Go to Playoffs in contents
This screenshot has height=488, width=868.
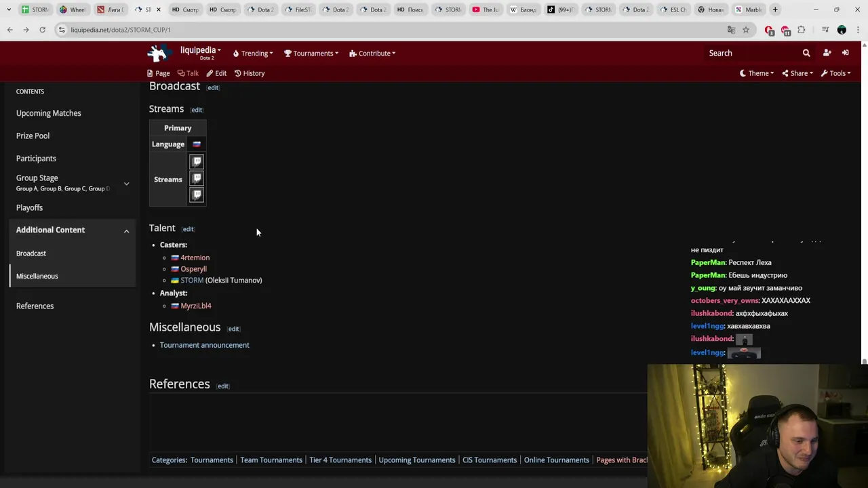pyautogui.click(x=29, y=207)
